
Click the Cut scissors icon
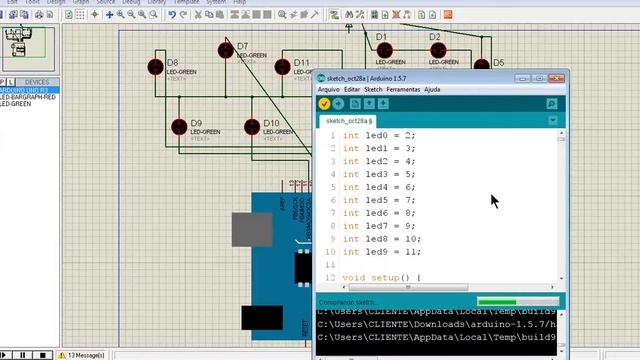[198, 15]
